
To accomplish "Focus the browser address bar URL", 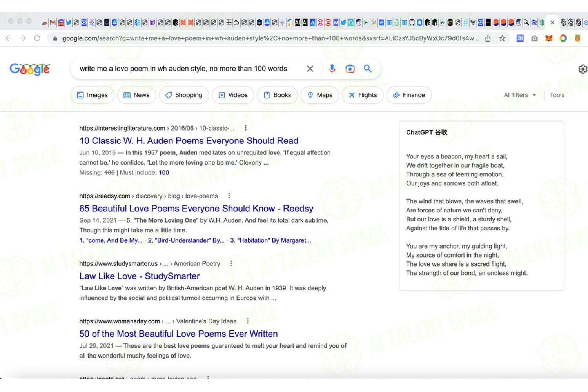I will click(270, 38).
